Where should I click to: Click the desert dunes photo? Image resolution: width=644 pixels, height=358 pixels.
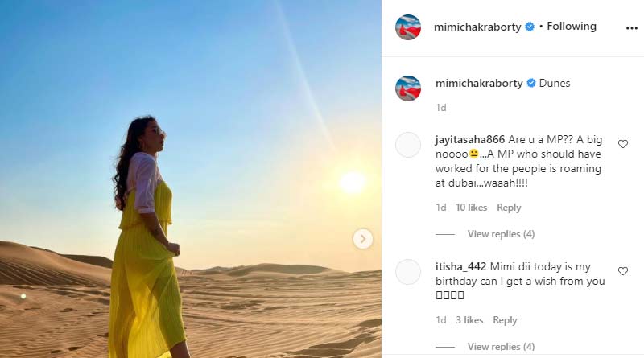(x=191, y=179)
